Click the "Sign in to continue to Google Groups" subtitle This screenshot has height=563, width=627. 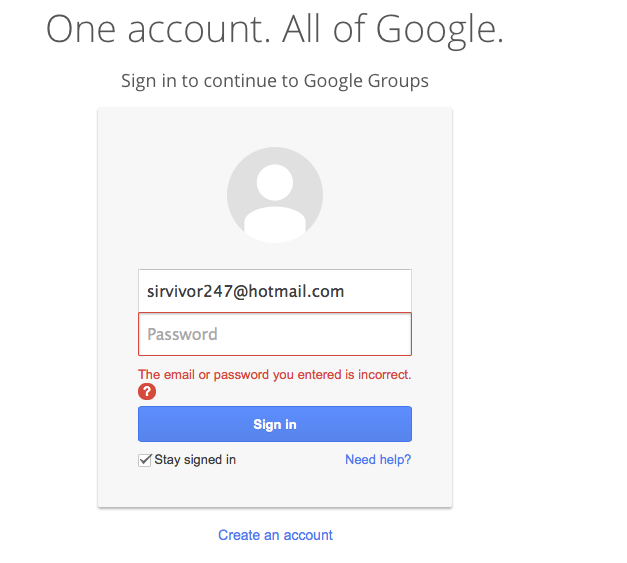[x=275, y=81]
